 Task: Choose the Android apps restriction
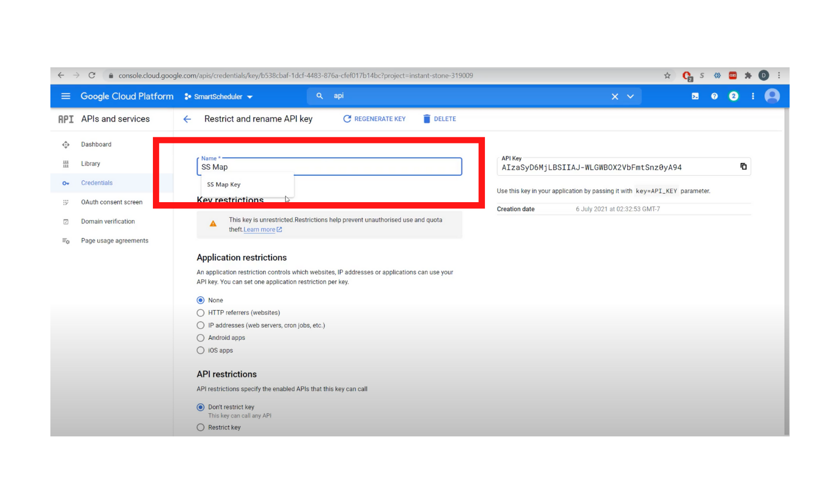click(200, 338)
